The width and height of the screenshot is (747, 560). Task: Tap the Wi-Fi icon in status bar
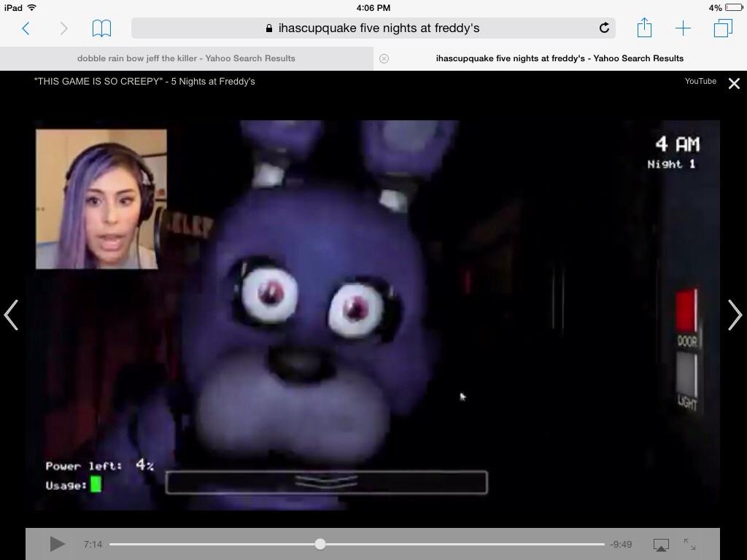tap(32, 7)
